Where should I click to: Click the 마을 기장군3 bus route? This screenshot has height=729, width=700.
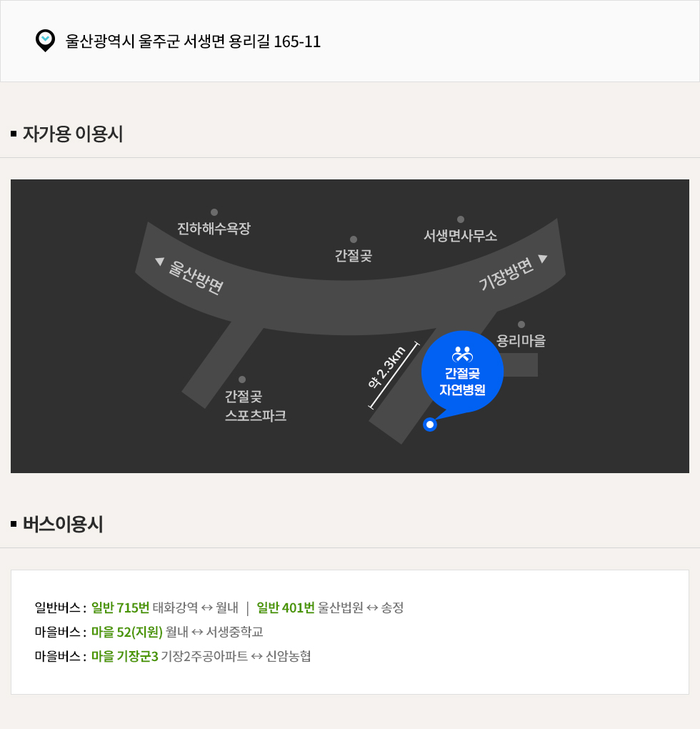click(124, 656)
